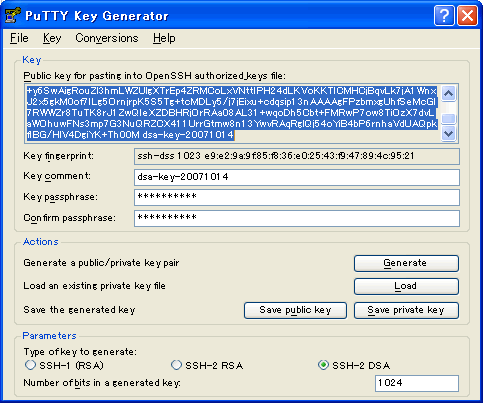The height and width of the screenshot is (403, 483).
Task: Click 'Save the generated key' text
Action: (79, 310)
